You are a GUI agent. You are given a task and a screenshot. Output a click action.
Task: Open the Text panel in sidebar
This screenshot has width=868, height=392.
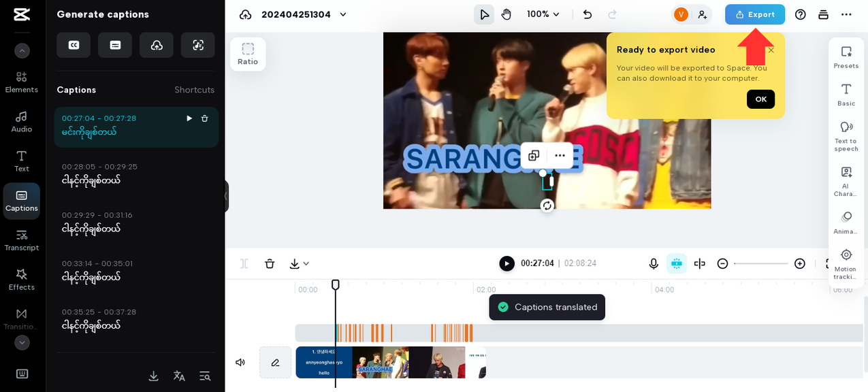pyautogui.click(x=22, y=161)
